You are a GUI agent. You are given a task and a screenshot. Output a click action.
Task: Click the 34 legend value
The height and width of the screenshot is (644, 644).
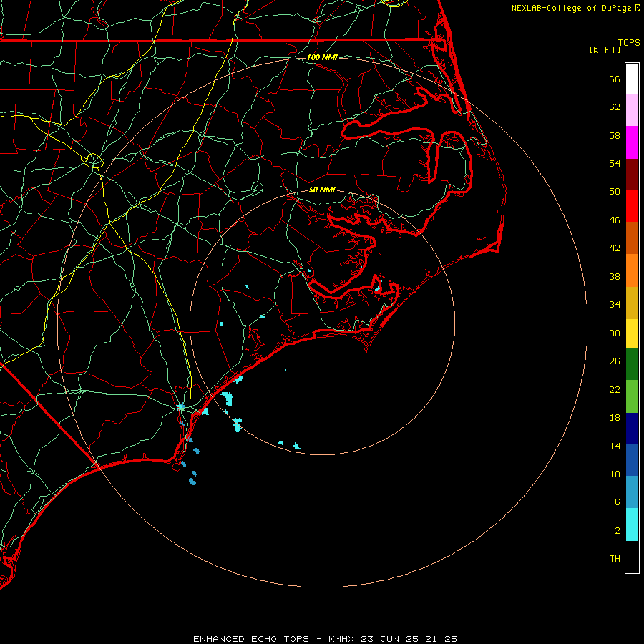click(x=615, y=305)
